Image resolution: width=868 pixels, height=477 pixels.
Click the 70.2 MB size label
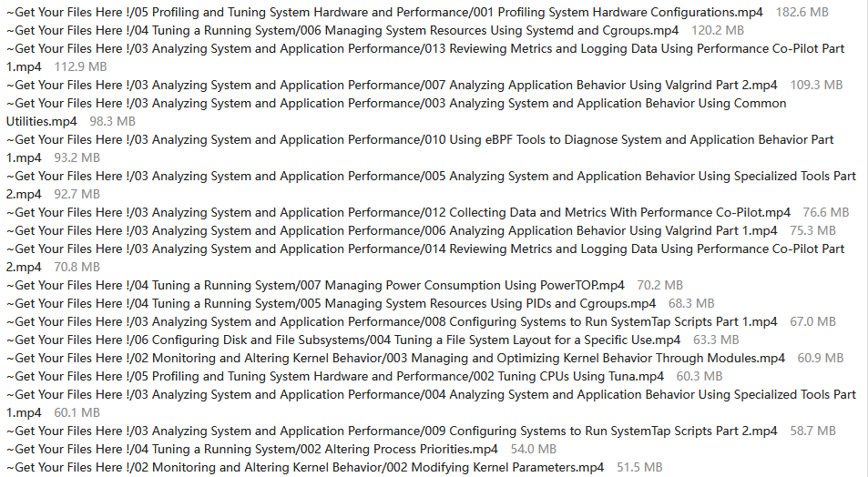coord(659,286)
